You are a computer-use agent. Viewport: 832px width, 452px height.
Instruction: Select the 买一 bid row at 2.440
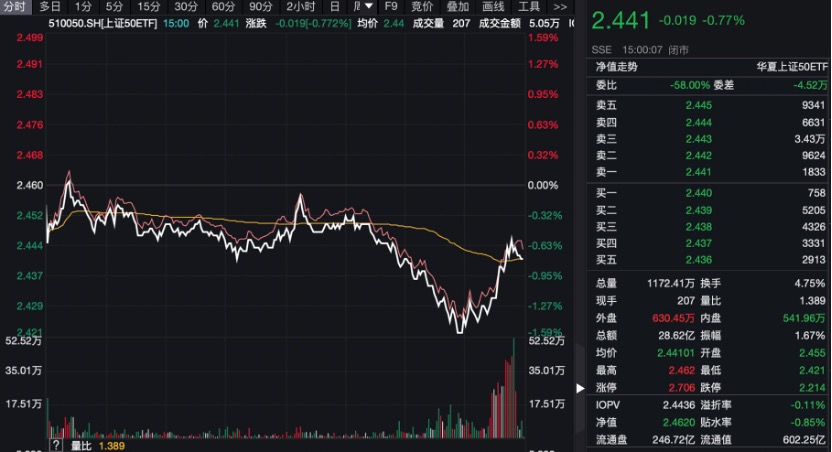(709, 193)
